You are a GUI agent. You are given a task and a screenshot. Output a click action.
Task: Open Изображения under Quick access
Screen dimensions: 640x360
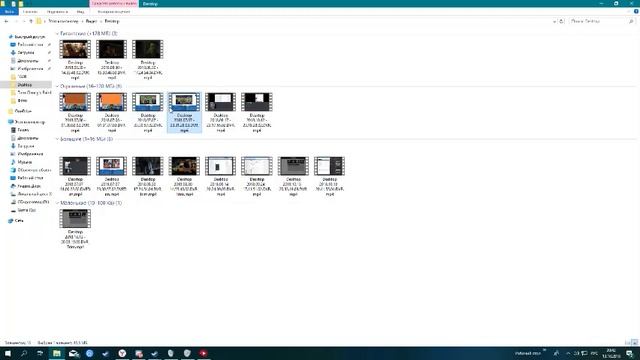click(x=30, y=69)
